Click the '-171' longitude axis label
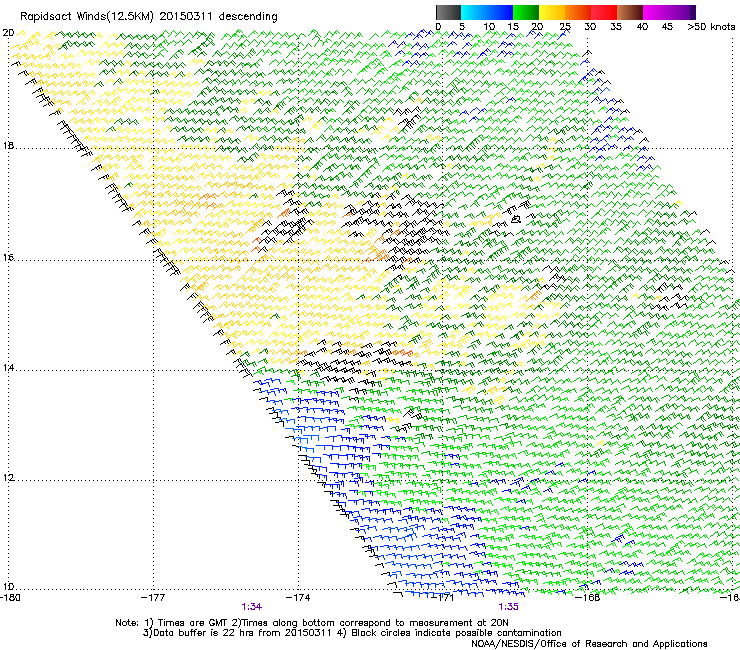Screen dimensions: 740x650 coord(443,598)
